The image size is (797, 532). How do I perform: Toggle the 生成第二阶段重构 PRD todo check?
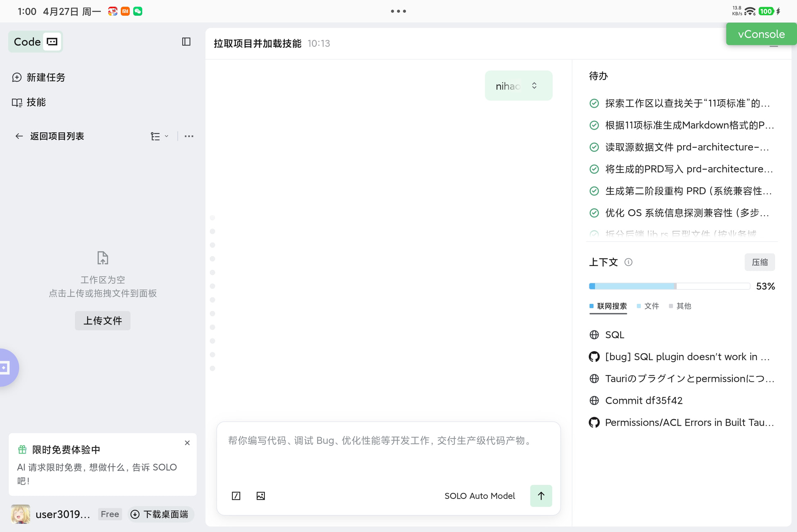[594, 191]
